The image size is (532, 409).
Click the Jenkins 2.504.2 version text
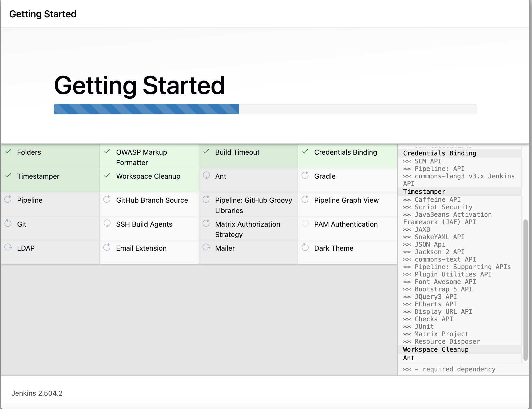click(x=37, y=393)
